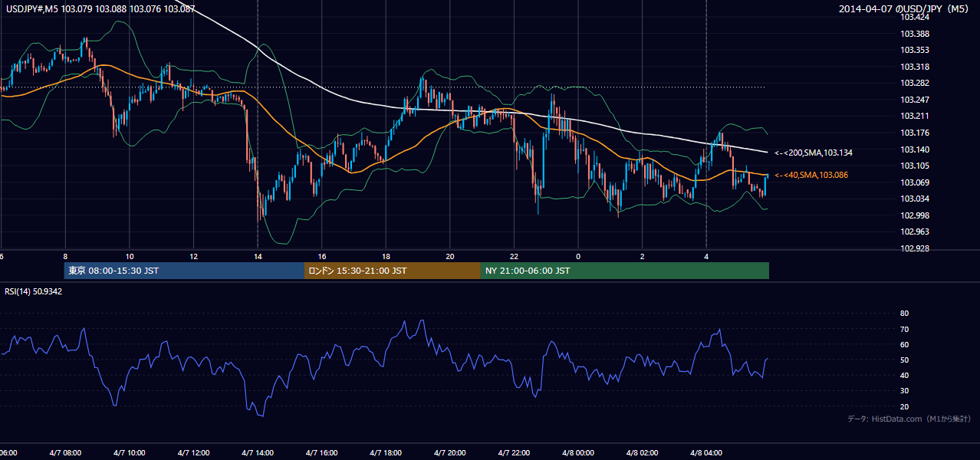The width and height of the screenshot is (980, 460).
Task: Click the 4/7 10:00 time axis label
Action: [129, 453]
